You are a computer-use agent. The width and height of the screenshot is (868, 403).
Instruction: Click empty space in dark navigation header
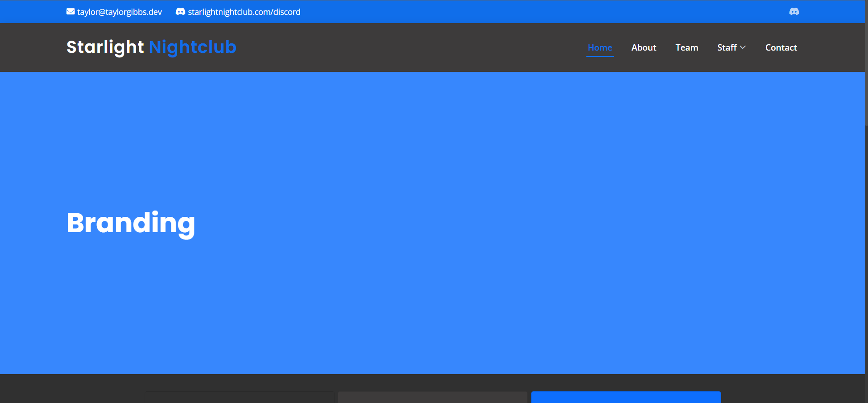[407, 47]
